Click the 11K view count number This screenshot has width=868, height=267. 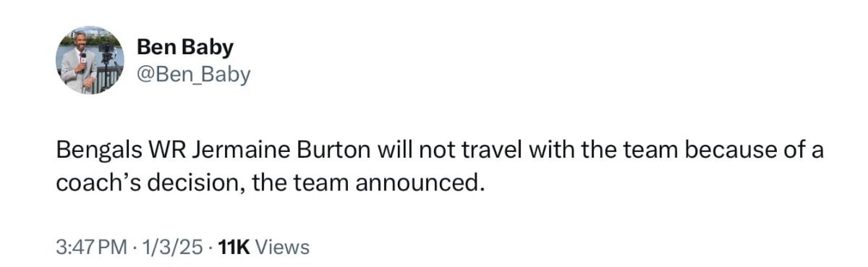tap(234, 247)
